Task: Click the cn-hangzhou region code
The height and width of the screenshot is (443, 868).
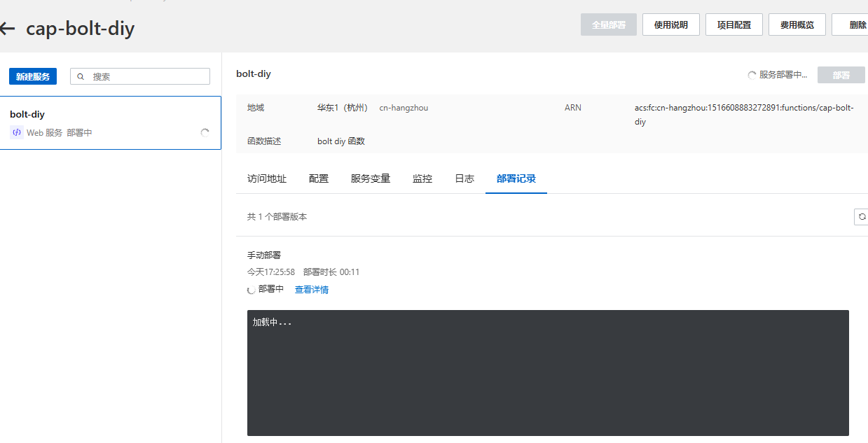Action: 404,108
